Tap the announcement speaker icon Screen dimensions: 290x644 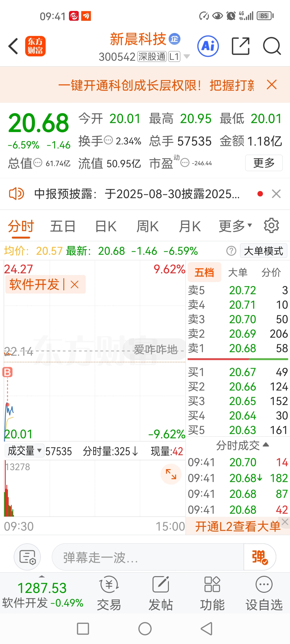pos(16,194)
